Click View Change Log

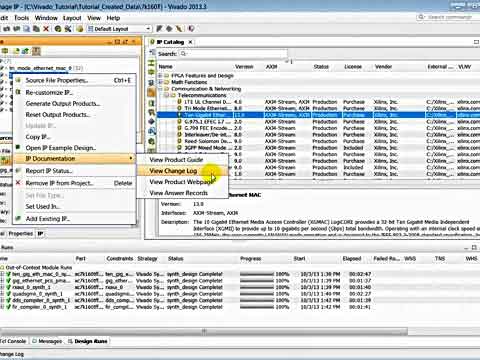point(183,171)
